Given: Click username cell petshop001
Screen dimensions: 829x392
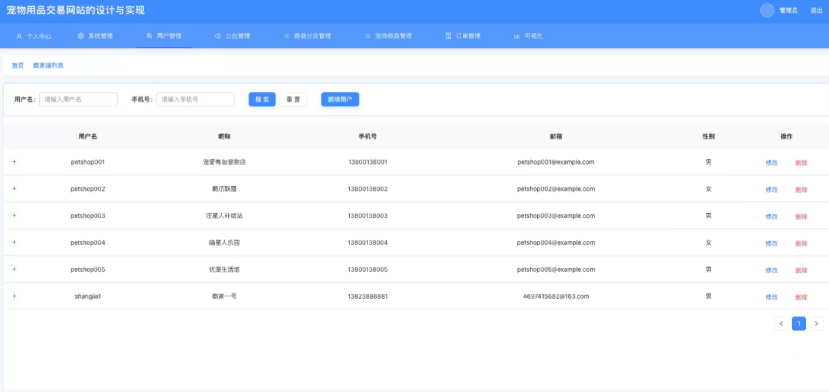Looking at the screenshot, I should [x=88, y=162].
